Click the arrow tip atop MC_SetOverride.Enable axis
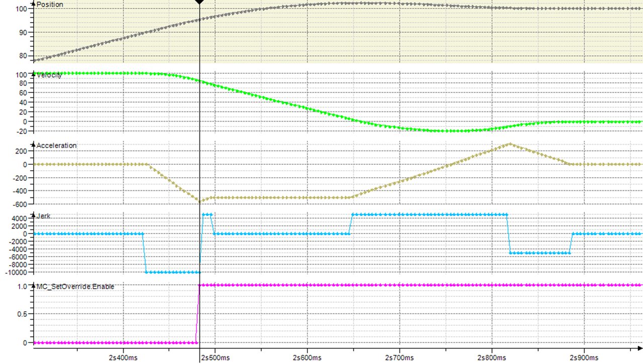Viewport: 643px width, 364px height. (x=33, y=286)
